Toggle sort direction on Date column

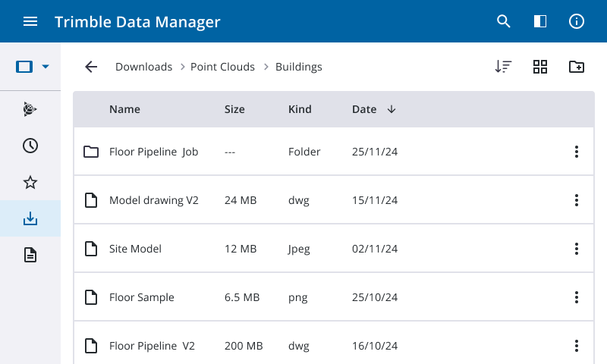click(x=392, y=109)
